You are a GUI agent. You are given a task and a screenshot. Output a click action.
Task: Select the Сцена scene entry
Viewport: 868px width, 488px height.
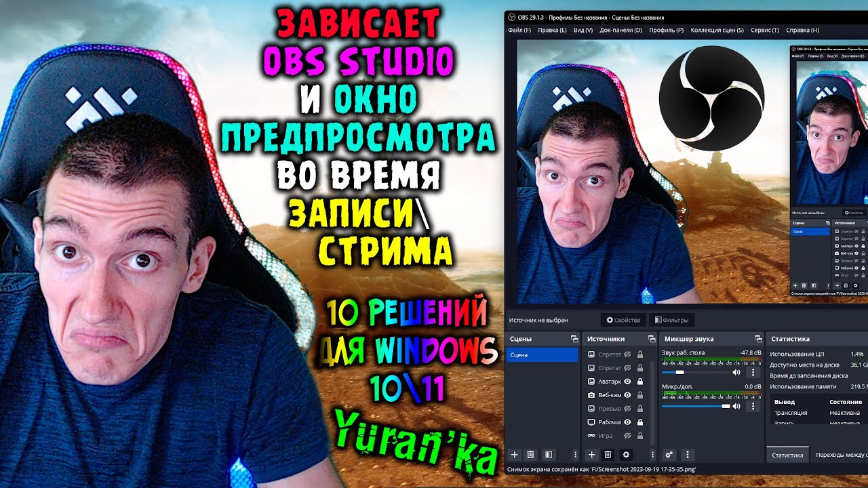tap(542, 354)
